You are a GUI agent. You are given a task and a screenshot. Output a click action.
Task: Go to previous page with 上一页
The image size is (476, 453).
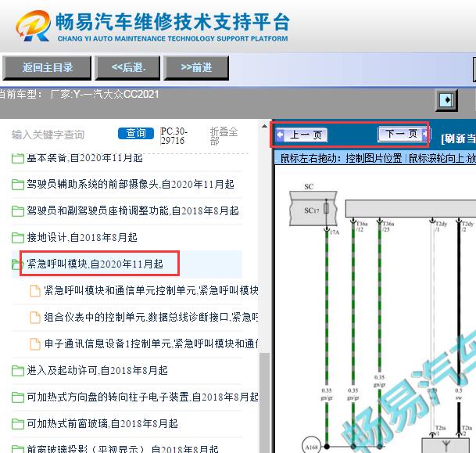tap(301, 135)
